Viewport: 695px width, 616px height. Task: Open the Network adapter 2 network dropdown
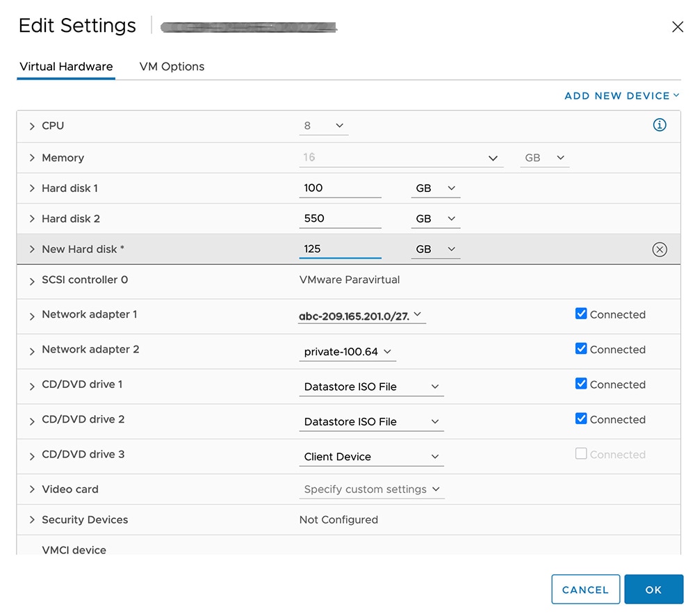pyautogui.click(x=347, y=352)
